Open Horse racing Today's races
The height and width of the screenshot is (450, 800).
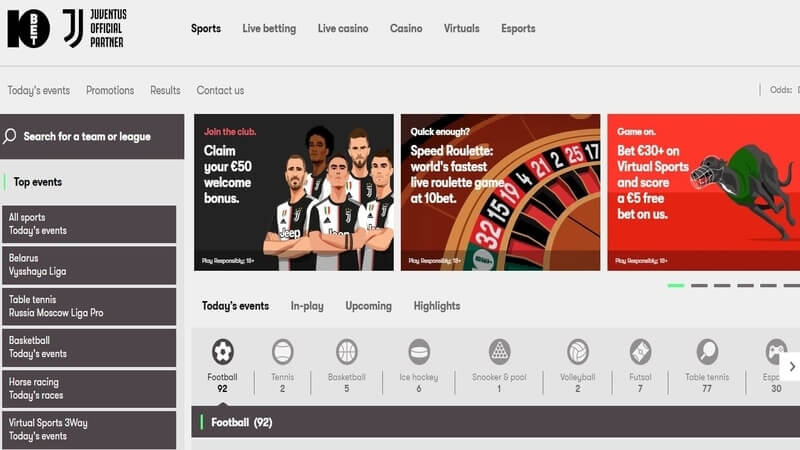tap(89, 389)
